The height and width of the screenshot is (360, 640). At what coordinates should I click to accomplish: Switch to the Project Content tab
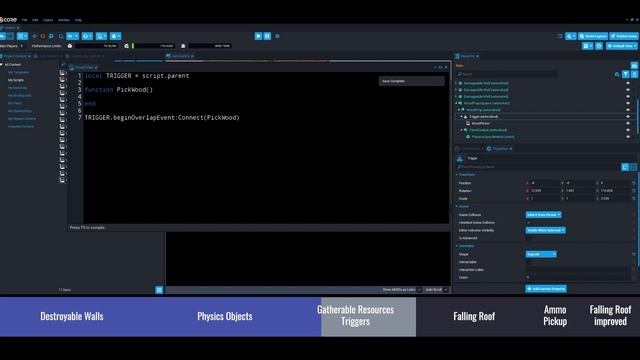(16, 56)
